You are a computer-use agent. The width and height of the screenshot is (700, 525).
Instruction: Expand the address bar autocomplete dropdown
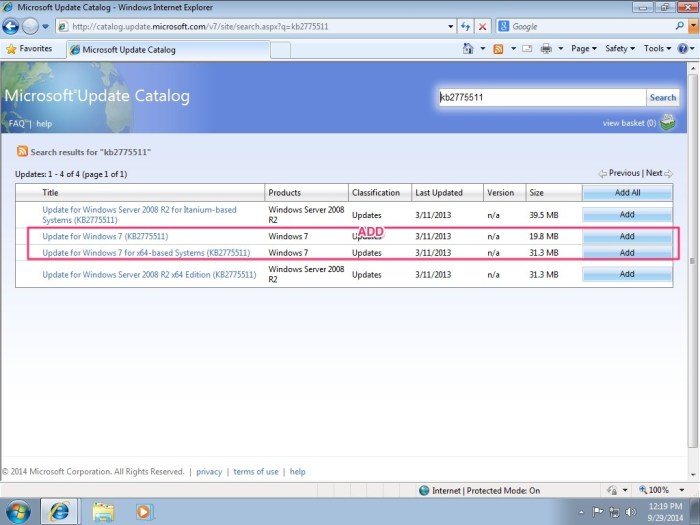(450, 27)
